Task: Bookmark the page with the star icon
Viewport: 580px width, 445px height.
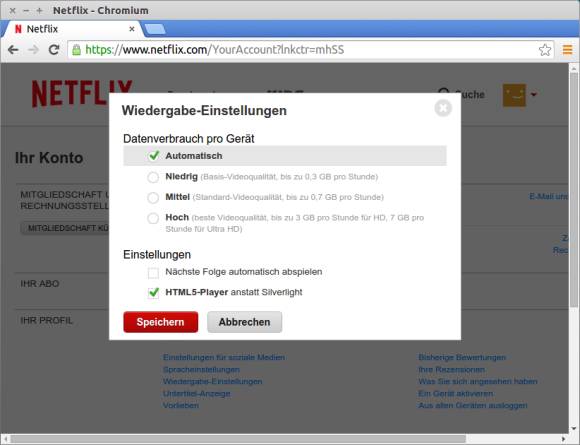Action: click(x=544, y=50)
